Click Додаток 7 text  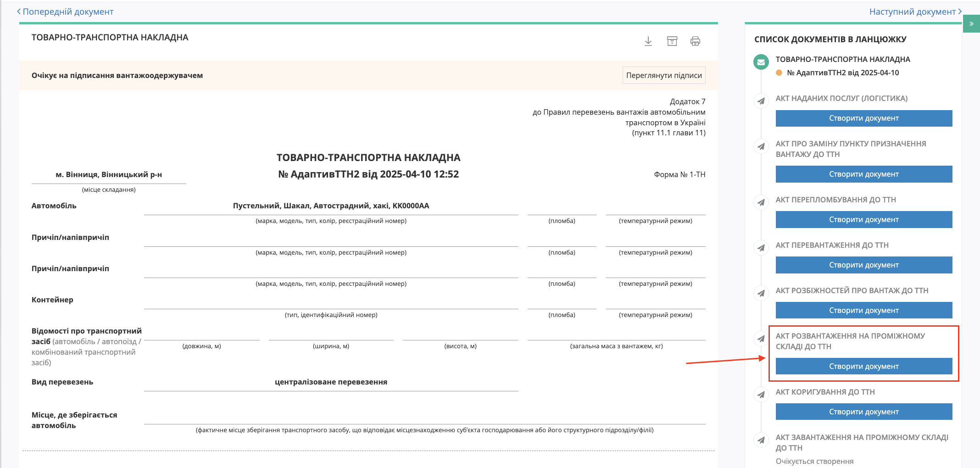tap(687, 101)
